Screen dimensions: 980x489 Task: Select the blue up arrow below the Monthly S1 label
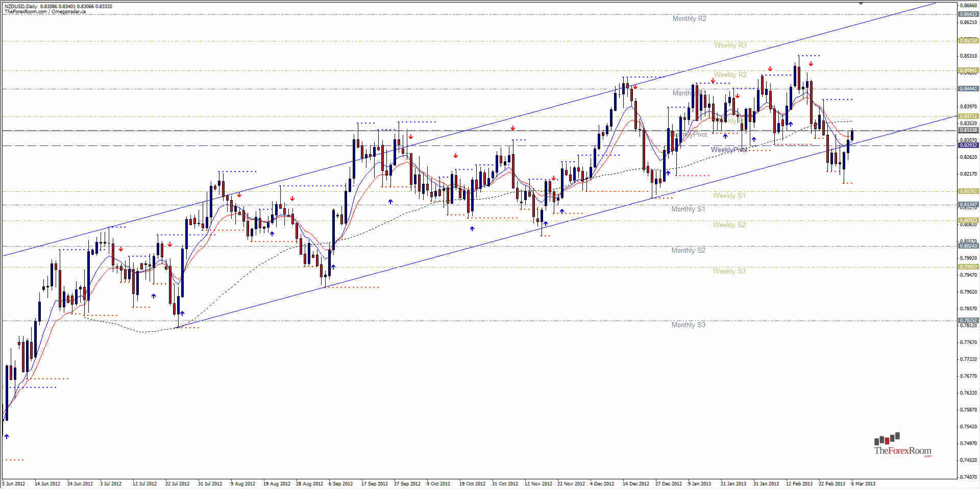562,211
